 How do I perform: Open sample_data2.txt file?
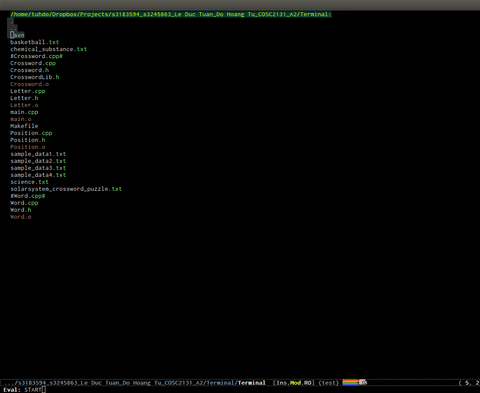coord(38,161)
